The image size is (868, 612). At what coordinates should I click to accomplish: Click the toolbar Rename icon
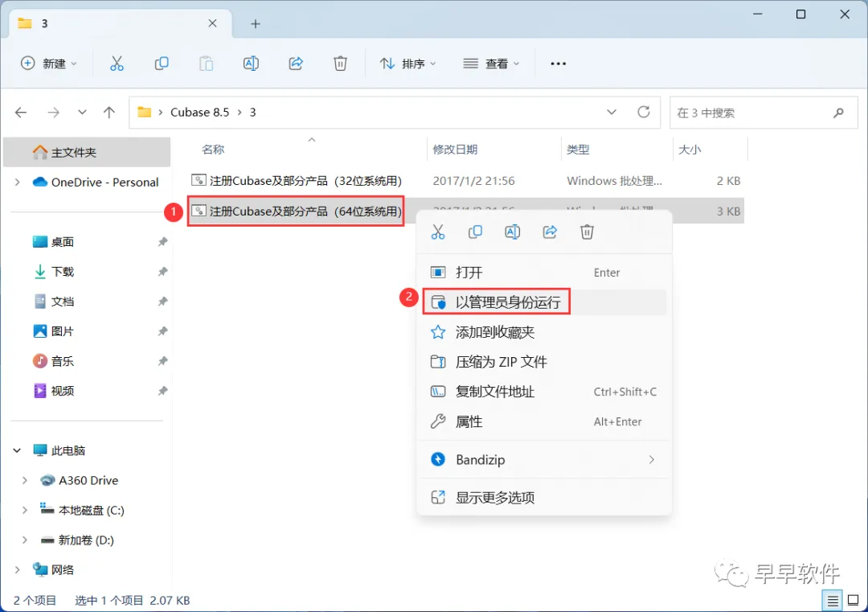[251, 64]
